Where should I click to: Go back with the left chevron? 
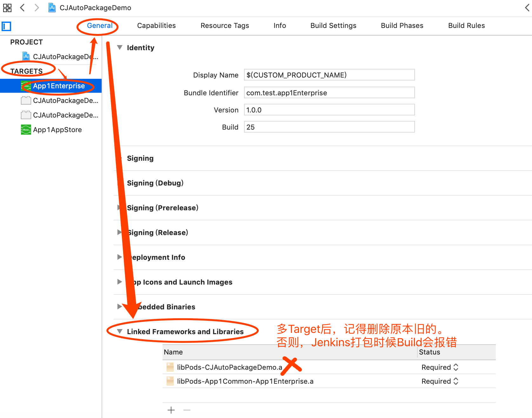click(22, 8)
